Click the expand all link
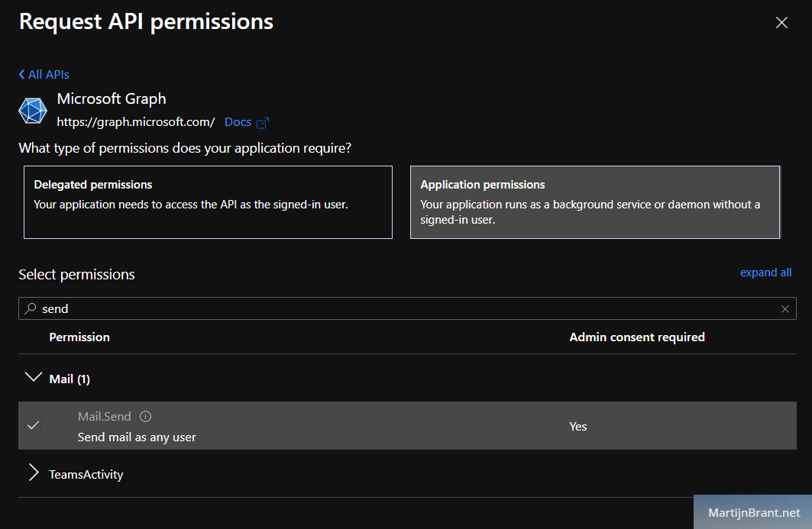Image resolution: width=812 pixels, height=529 pixels. pos(765,273)
